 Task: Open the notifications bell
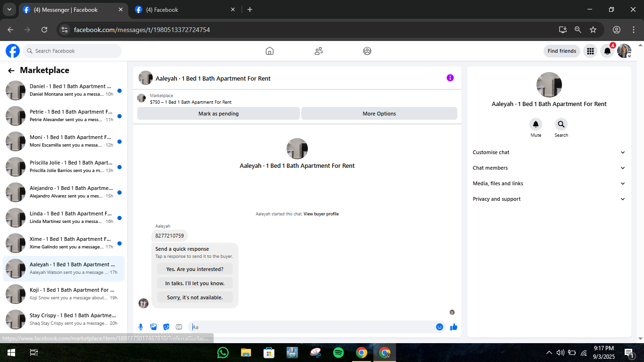click(607, 51)
